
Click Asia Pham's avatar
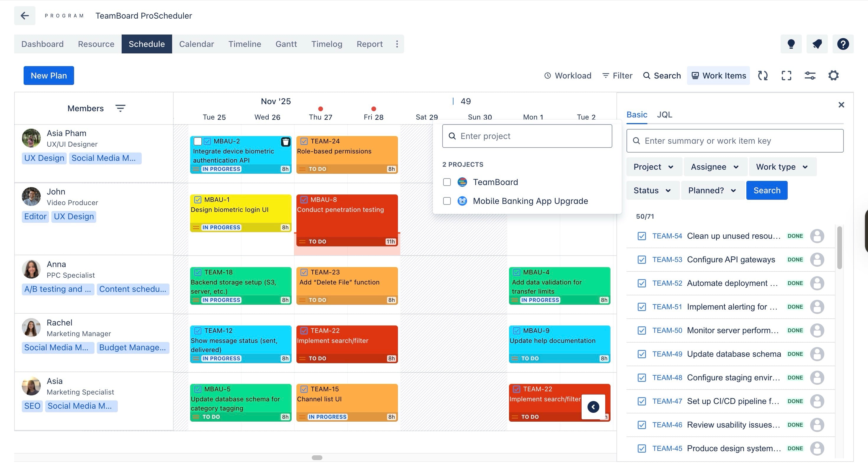tap(31, 138)
